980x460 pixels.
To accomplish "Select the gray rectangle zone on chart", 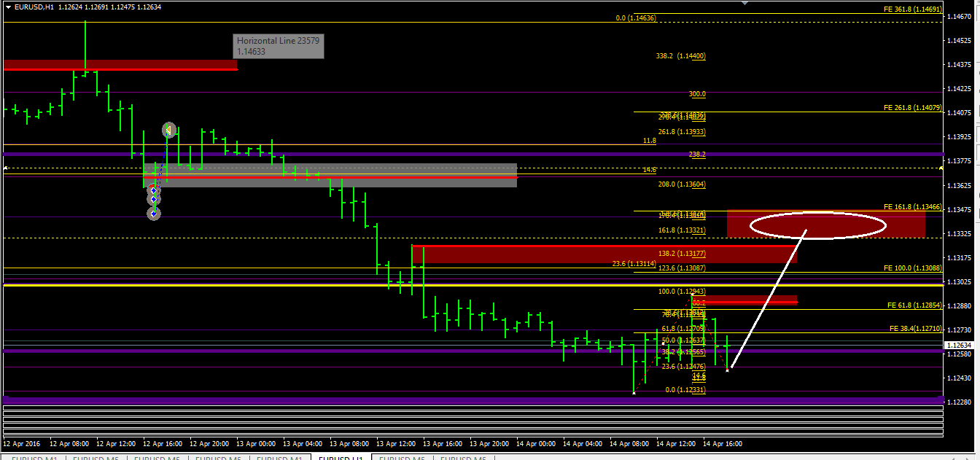I will [x=332, y=175].
